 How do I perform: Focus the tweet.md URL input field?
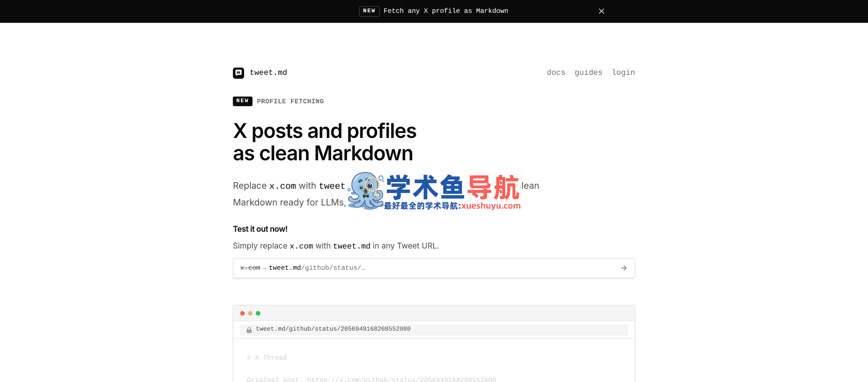[434, 268]
